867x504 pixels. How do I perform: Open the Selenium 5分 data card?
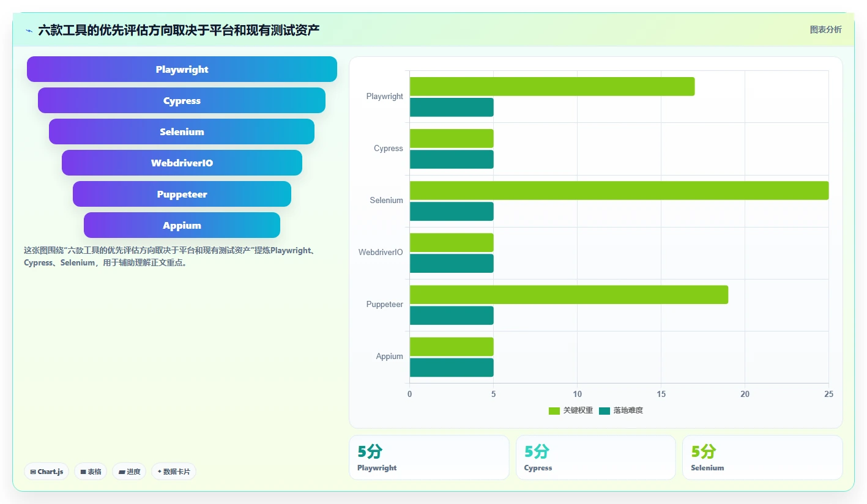tap(762, 458)
